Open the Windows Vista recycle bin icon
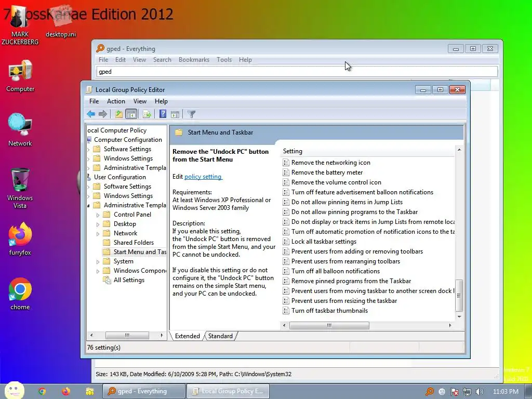The width and height of the screenshot is (532, 399). tap(20, 188)
